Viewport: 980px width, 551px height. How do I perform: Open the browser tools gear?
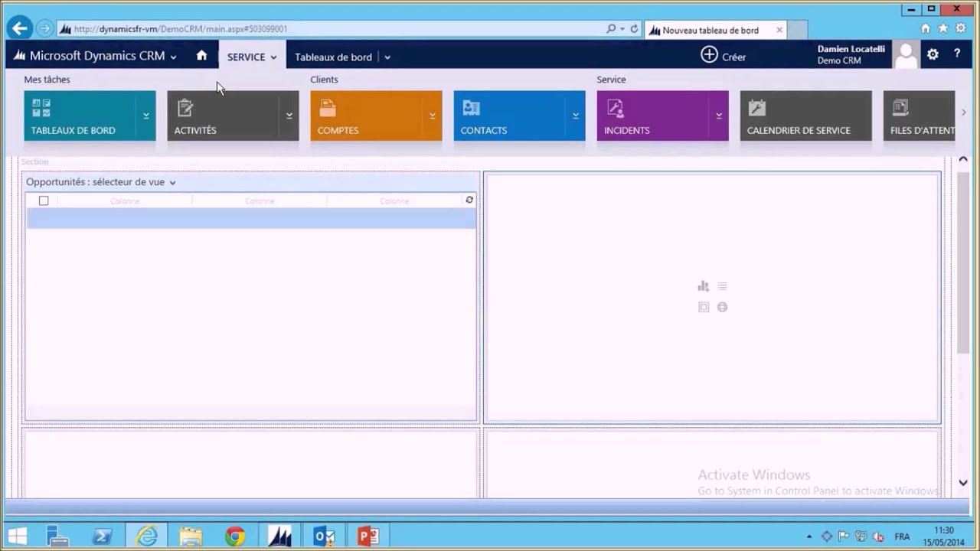[x=961, y=28]
